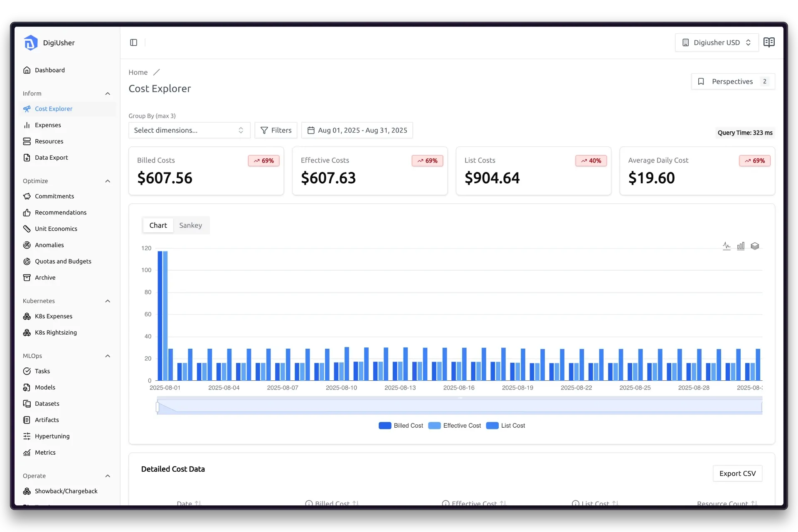Open the Select dimensions dropdown
This screenshot has width=798, height=532.
click(189, 130)
